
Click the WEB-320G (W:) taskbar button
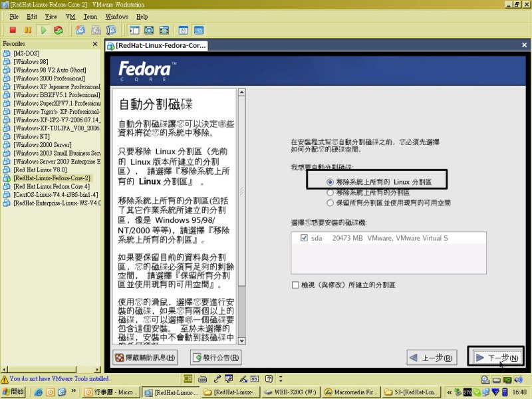291,392
